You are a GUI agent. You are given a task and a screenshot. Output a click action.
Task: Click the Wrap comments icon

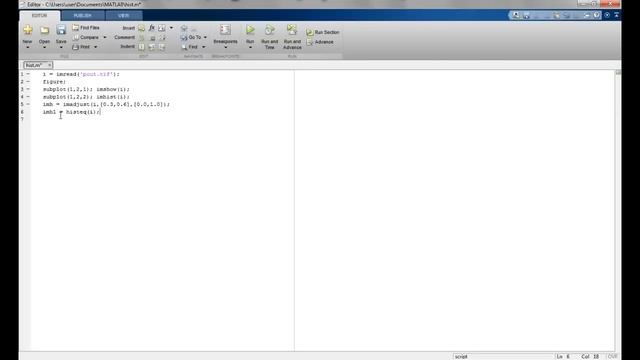click(162, 38)
